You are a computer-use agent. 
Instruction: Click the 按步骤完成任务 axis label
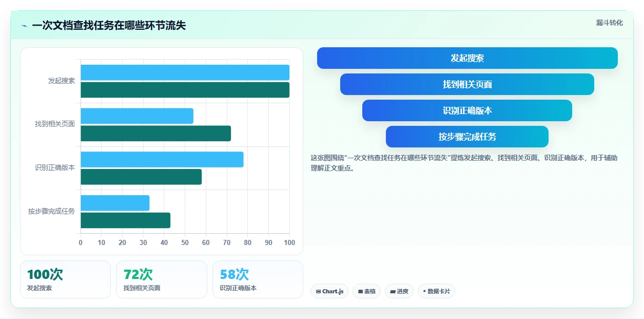(51, 211)
